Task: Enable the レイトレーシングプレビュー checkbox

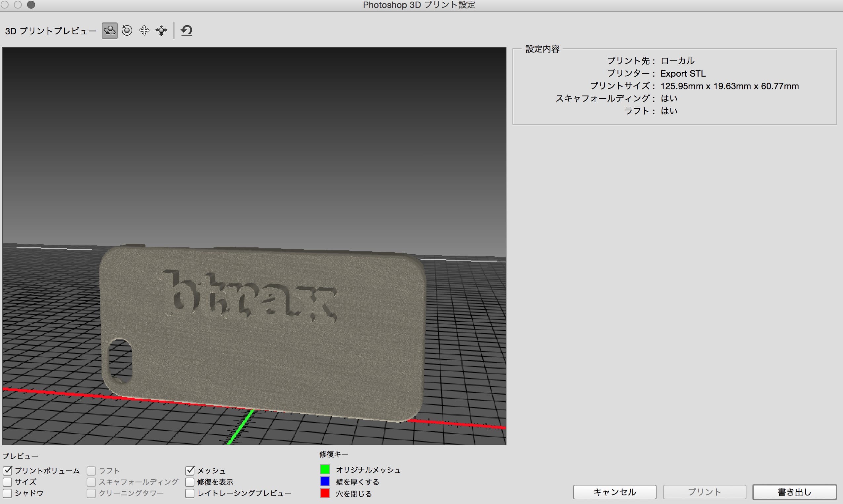Action: [190, 493]
